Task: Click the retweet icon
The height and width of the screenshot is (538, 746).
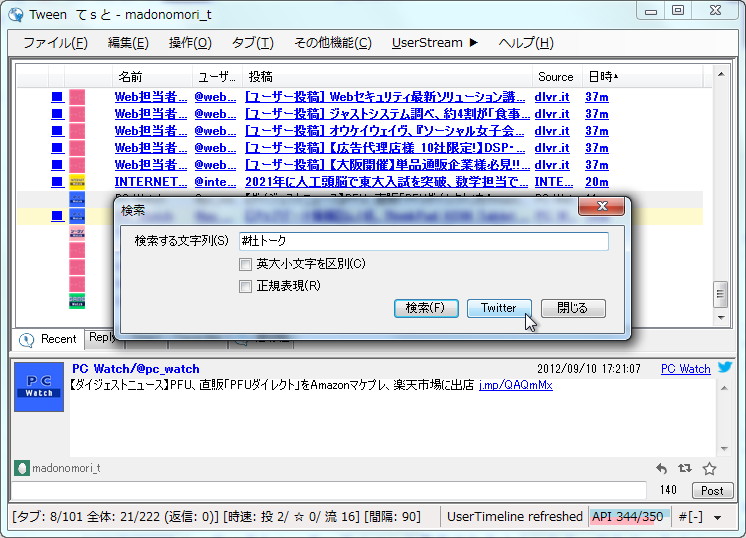Action: [685, 469]
